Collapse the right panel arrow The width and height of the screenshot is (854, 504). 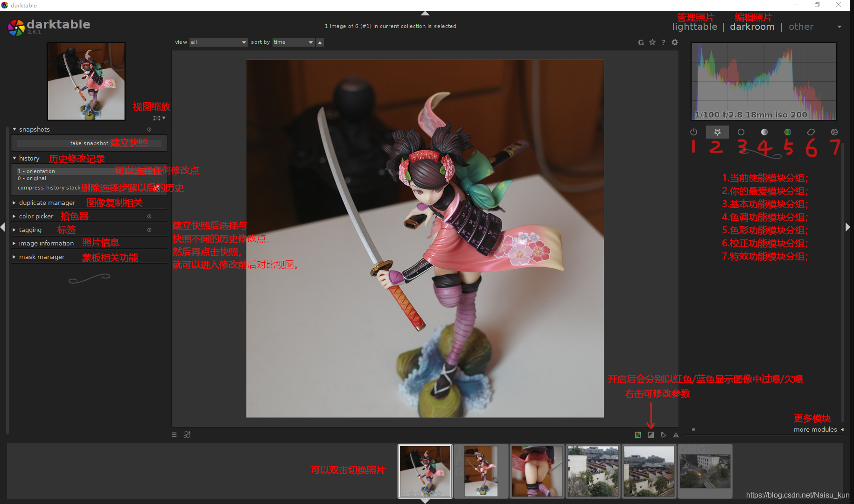pyautogui.click(x=848, y=227)
